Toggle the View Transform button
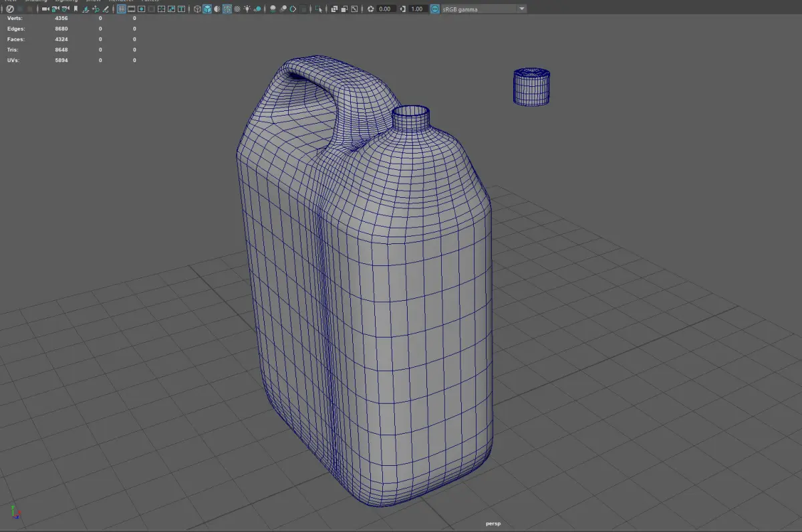This screenshot has height=532, width=802. tap(435, 9)
